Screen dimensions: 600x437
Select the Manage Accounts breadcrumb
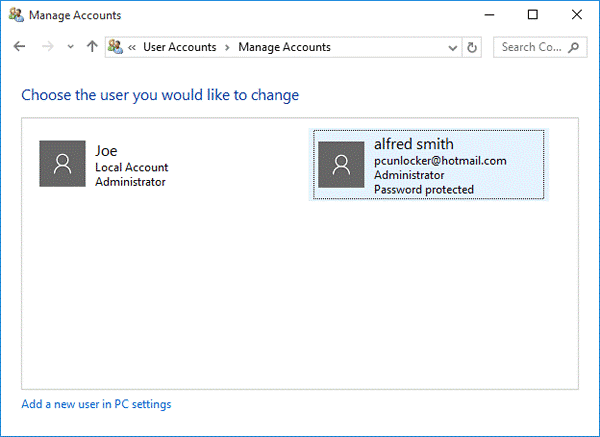(x=284, y=47)
